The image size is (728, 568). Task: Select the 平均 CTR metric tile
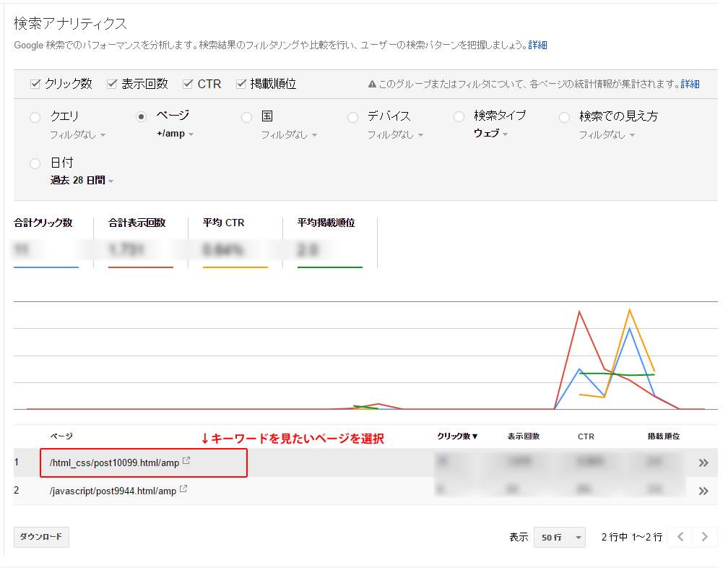(x=235, y=242)
